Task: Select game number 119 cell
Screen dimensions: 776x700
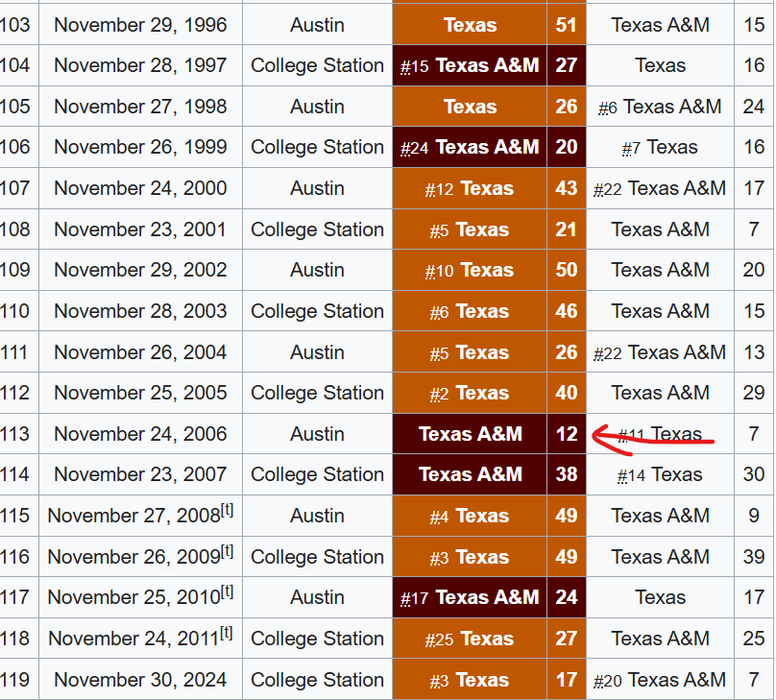Action: (x=14, y=680)
